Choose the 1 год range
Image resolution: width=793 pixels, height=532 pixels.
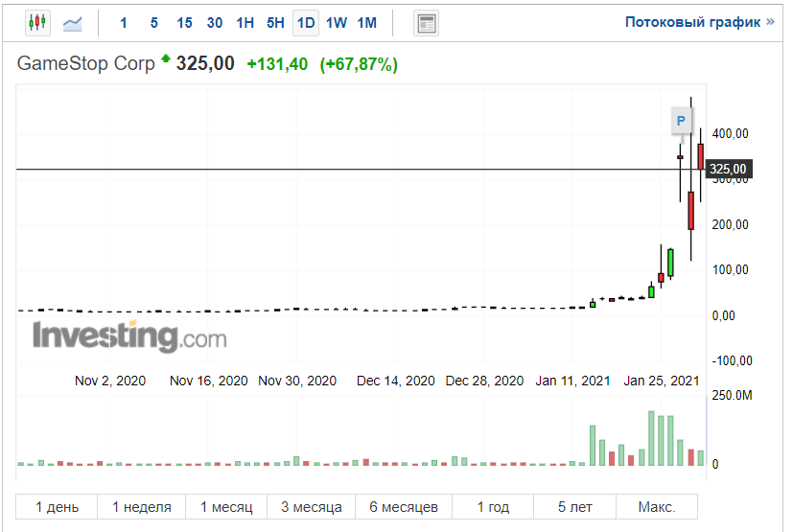(x=493, y=507)
